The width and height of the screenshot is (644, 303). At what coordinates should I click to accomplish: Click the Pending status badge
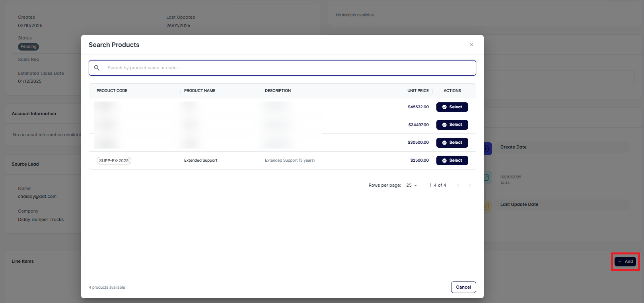click(x=28, y=47)
